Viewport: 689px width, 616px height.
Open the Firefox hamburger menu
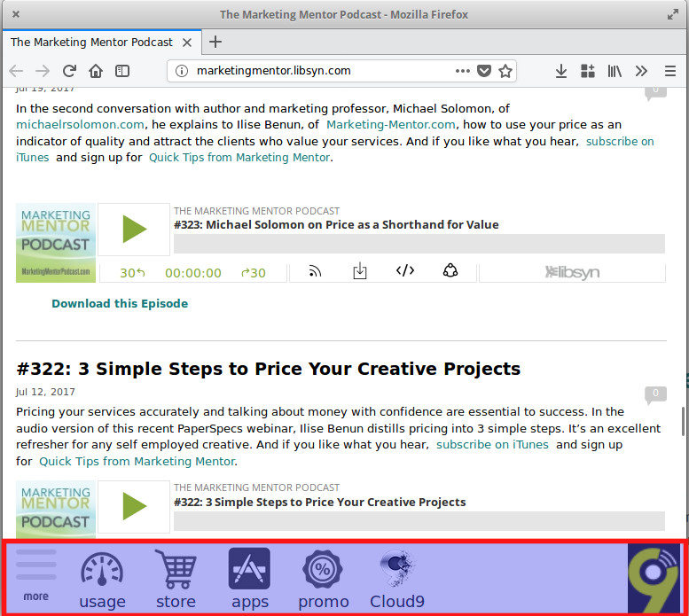(x=670, y=71)
